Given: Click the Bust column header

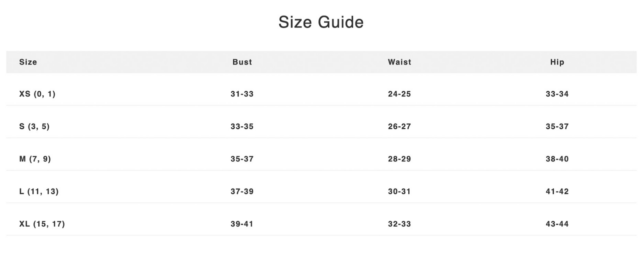Looking at the screenshot, I should tap(242, 62).
